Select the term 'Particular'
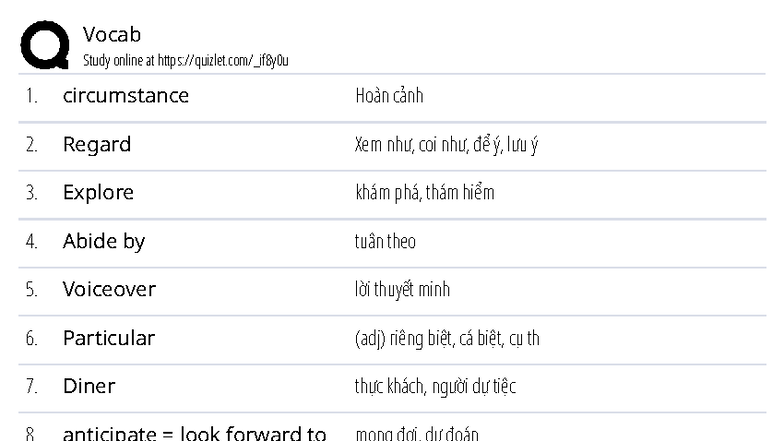Image resolution: width=784 pixels, height=441 pixels. tap(109, 338)
